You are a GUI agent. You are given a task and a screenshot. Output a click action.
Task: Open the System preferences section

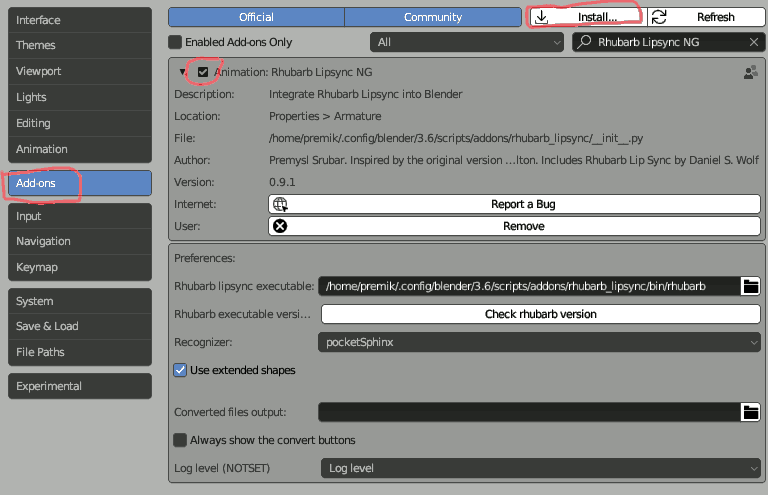point(80,301)
